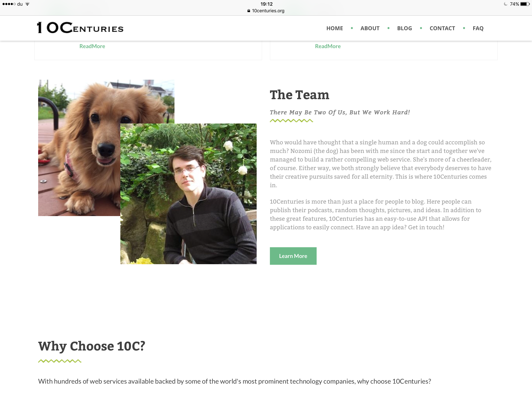Open the HOME menu item
532x399 pixels.
click(x=335, y=28)
